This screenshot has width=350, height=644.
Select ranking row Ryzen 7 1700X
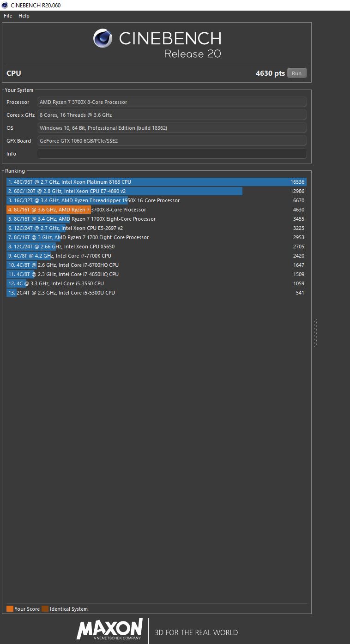(x=157, y=219)
